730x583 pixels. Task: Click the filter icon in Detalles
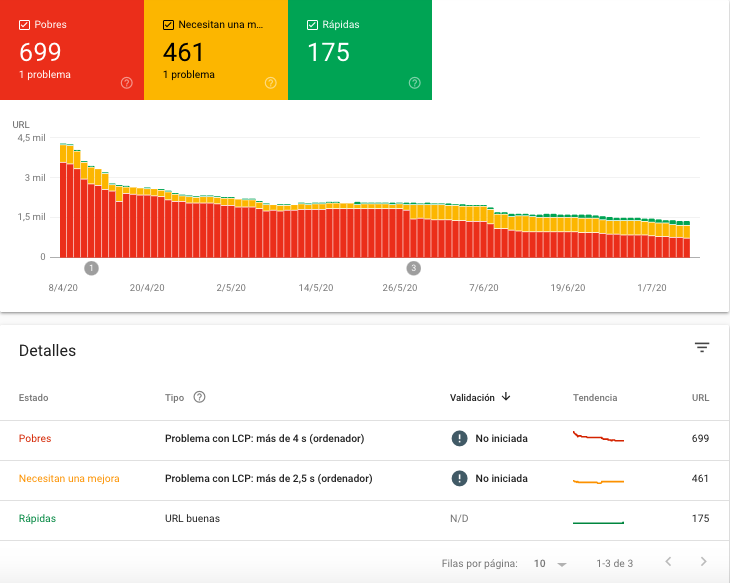[702, 347]
